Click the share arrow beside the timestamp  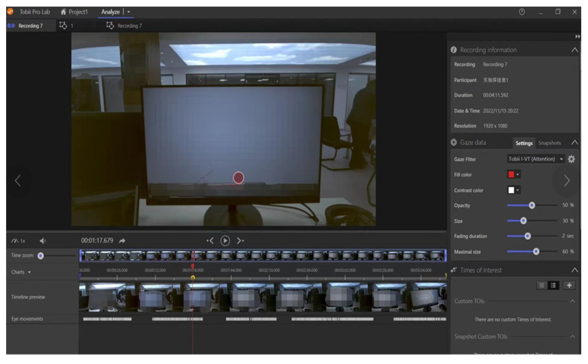tap(122, 241)
